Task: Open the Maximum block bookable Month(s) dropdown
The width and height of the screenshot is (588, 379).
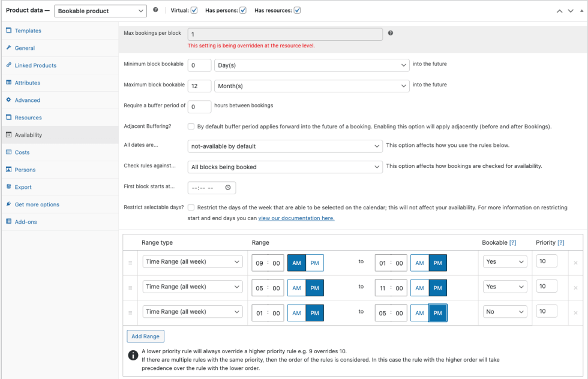Action: click(311, 86)
